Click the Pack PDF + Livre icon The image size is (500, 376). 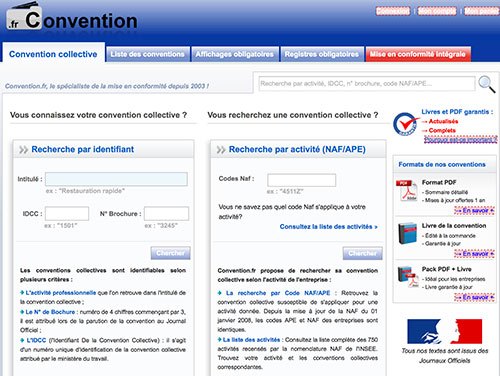408,276
